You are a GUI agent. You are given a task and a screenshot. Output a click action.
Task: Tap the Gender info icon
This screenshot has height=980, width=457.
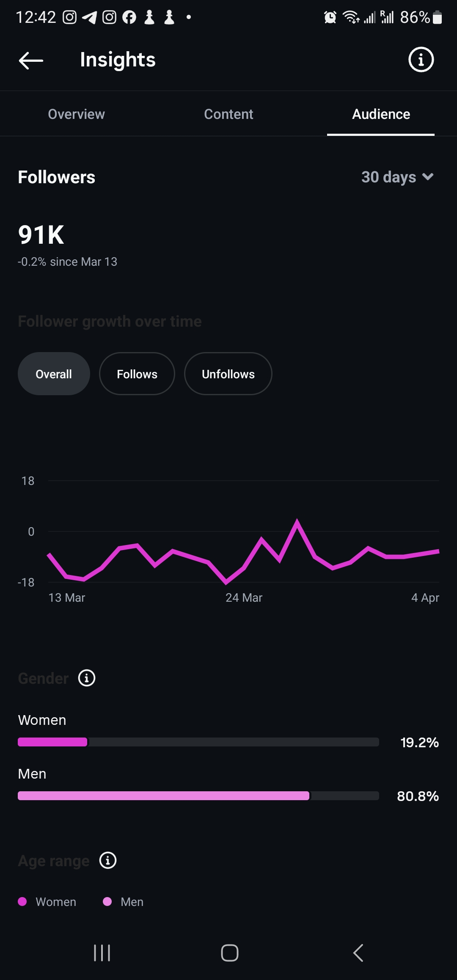click(x=87, y=678)
